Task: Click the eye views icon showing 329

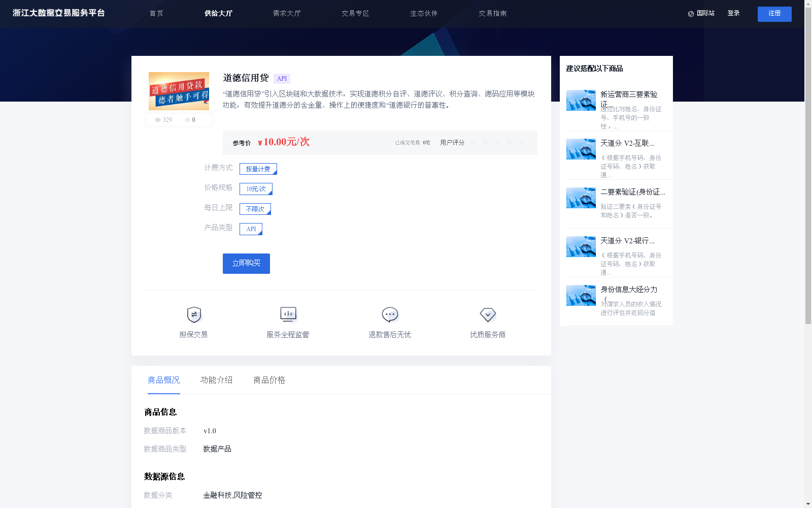Action: coord(158,120)
